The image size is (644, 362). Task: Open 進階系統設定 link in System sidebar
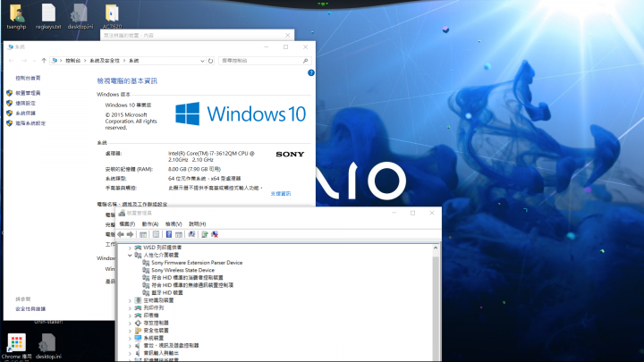point(30,123)
